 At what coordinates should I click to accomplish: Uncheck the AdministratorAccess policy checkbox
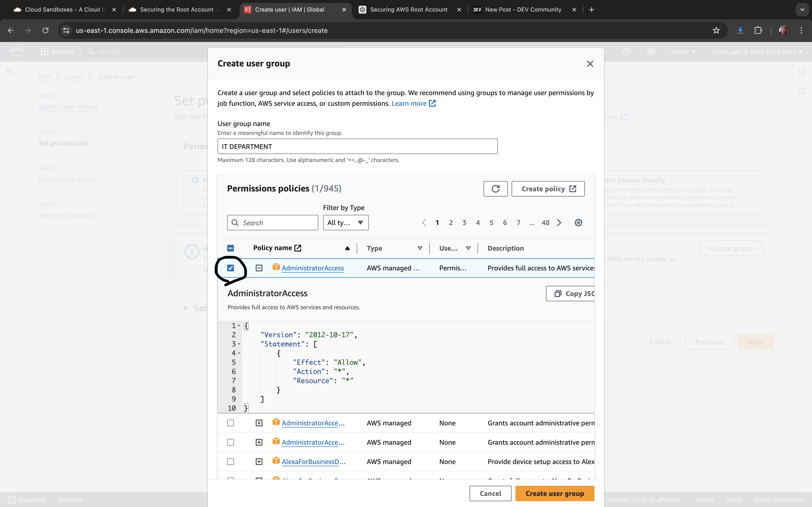[x=231, y=268]
